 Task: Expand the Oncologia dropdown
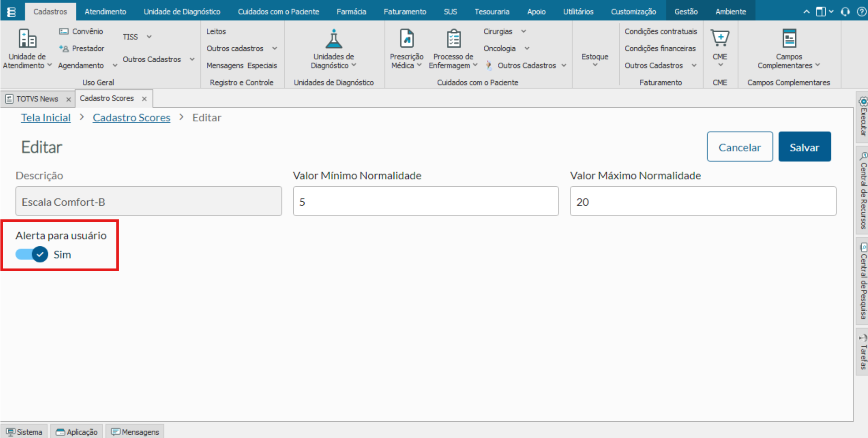coord(527,48)
